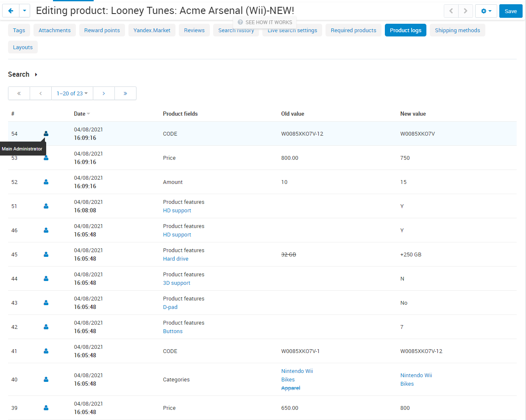Open the dropdown beside the back arrow
This screenshot has height=420, width=526.
tap(25, 11)
